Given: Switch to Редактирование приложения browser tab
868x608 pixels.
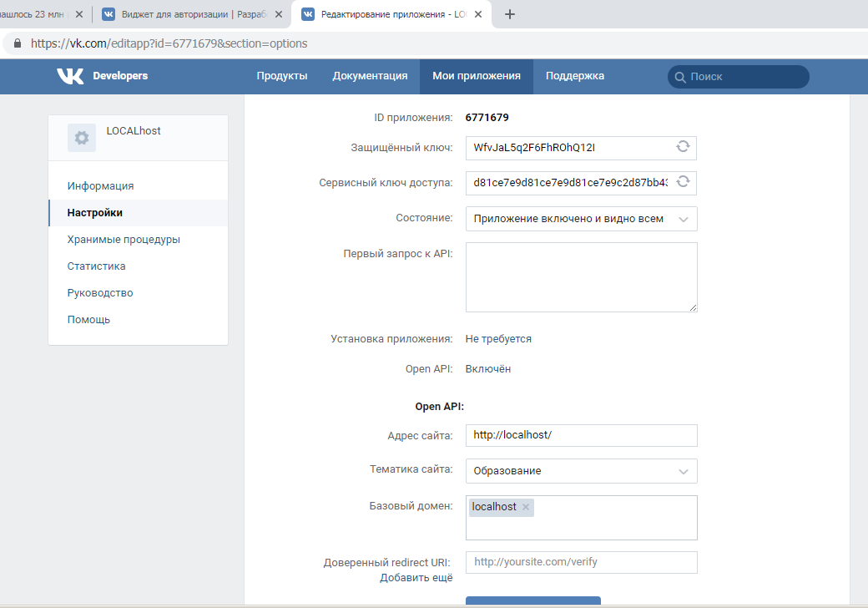Looking at the screenshot, I should tap(391, 14).
